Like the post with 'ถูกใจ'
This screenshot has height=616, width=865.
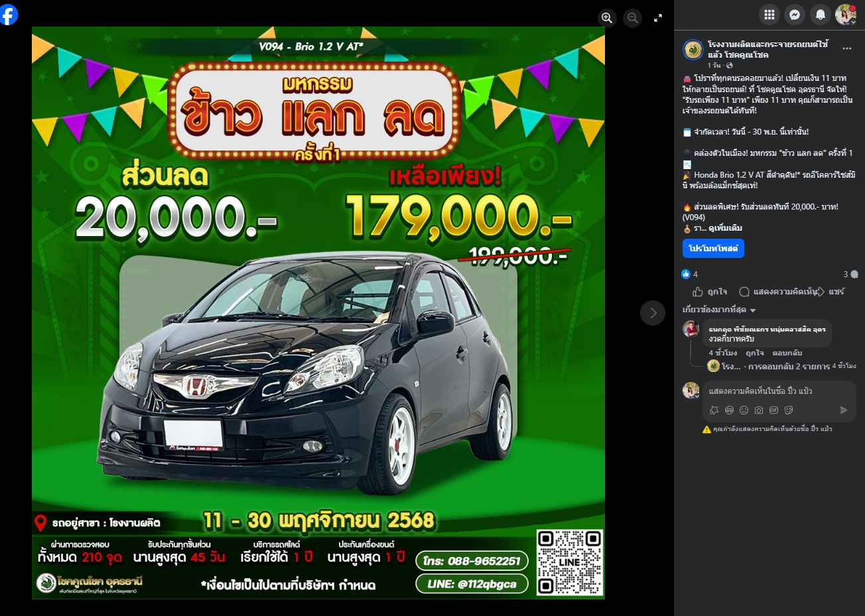click(710, 292)
